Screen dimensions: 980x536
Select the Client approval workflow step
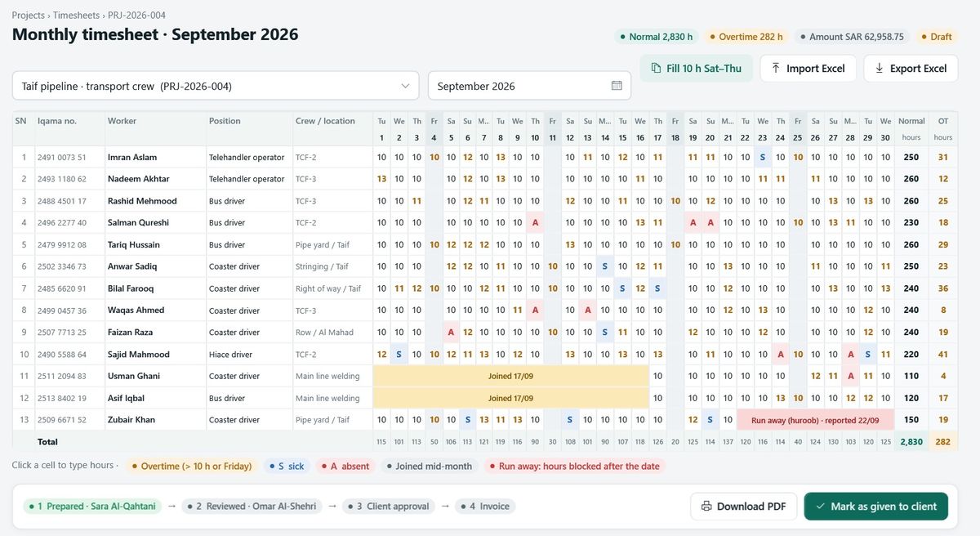tap(389, 507)
